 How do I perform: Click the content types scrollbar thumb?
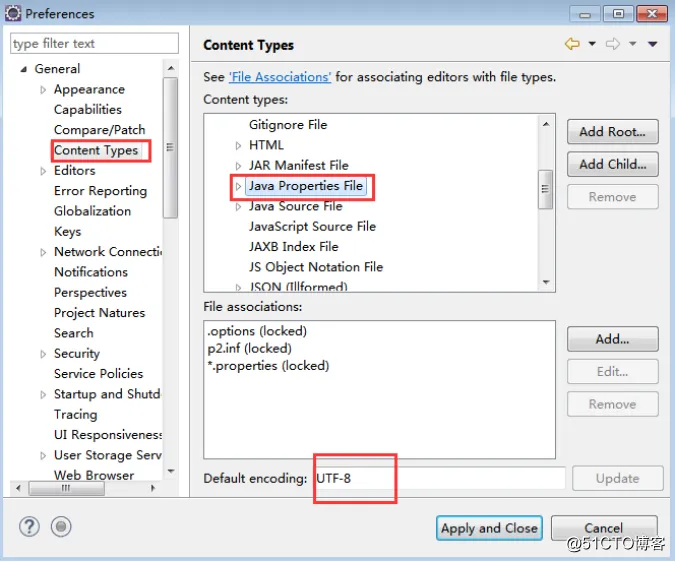[x=545, y=189]
